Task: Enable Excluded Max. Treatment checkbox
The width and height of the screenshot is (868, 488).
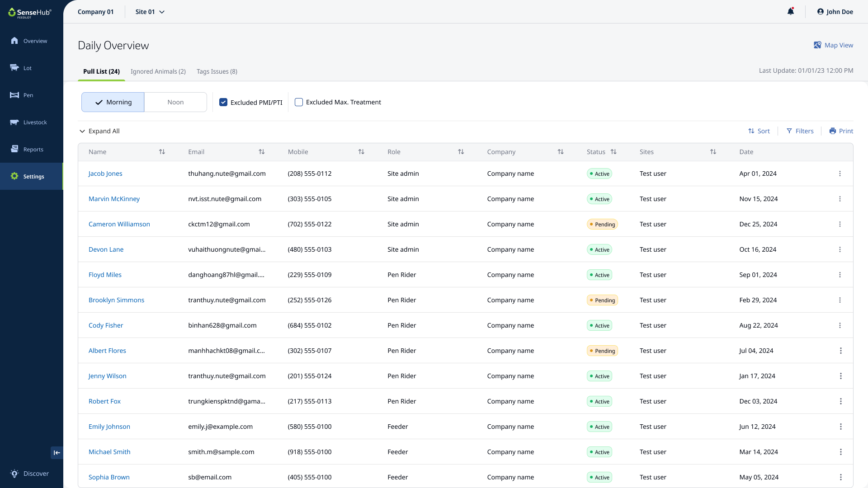Action: click(x=299, y=102)
